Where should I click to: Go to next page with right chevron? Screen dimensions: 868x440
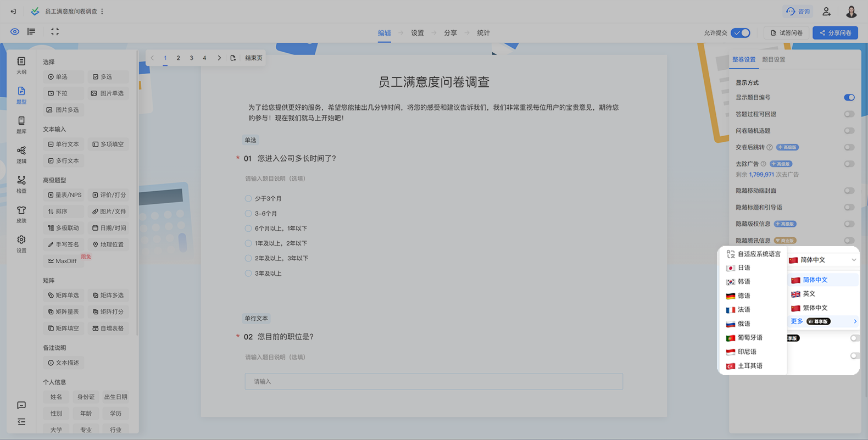click(219, 58)
